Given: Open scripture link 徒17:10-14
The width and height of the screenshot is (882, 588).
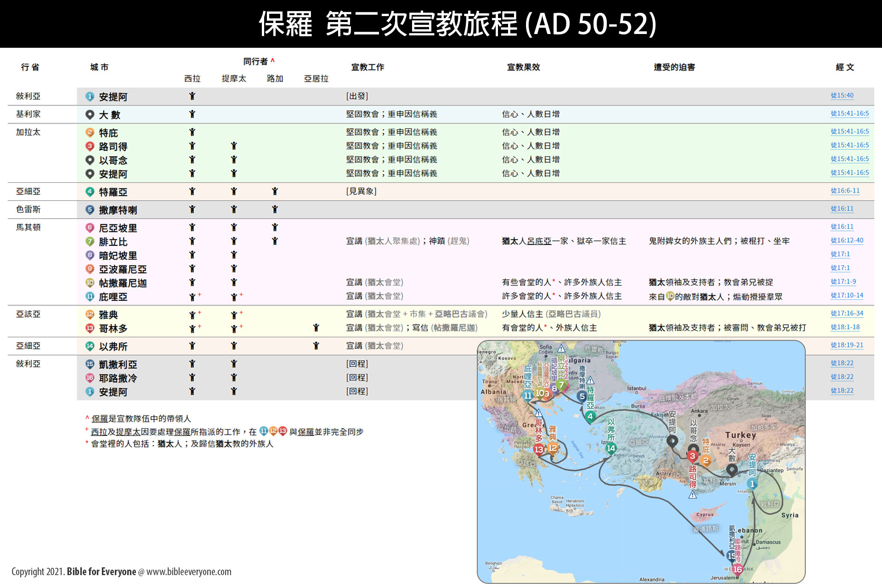Looking at the screenshot, I should tap(847, 295).
